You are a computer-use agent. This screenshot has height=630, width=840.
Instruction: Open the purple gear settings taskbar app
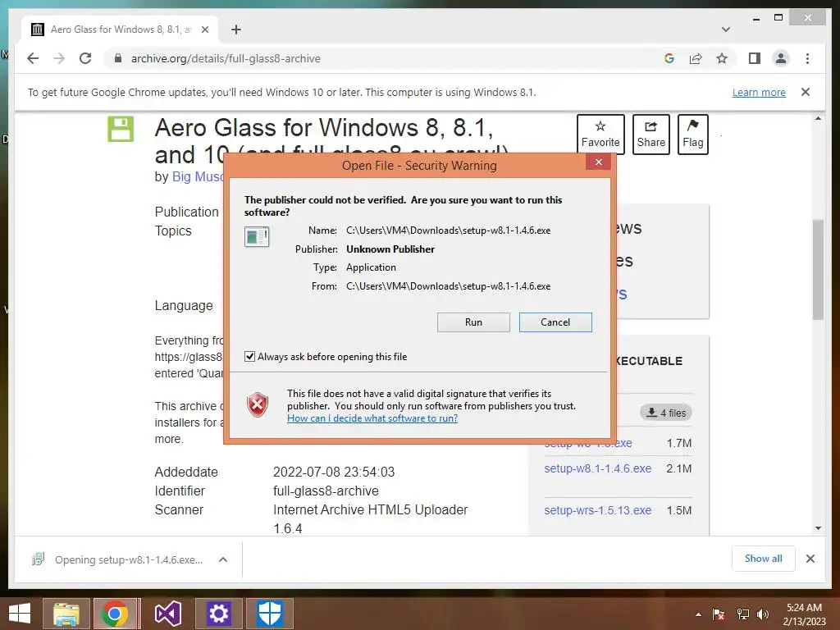coord(218,614)
